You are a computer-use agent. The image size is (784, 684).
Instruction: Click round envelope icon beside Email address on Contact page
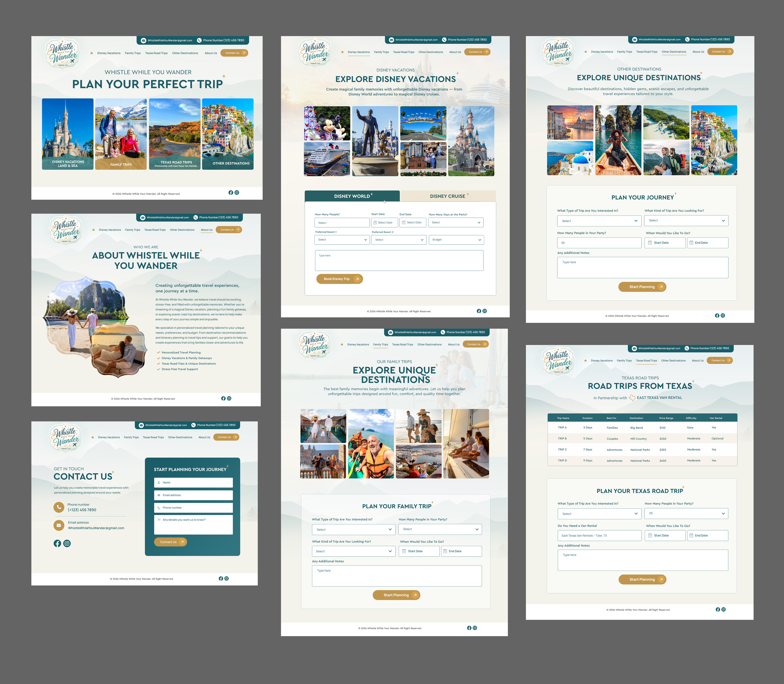click(59, 525)
